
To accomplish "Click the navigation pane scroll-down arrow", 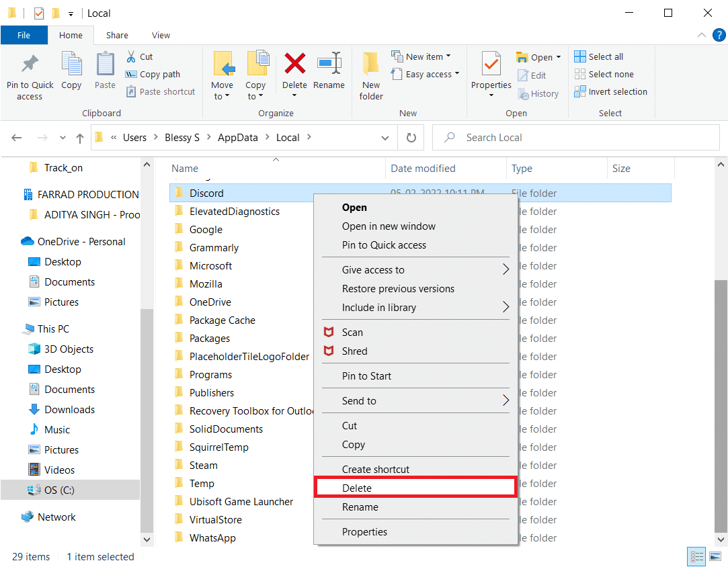I will point(147,539).
